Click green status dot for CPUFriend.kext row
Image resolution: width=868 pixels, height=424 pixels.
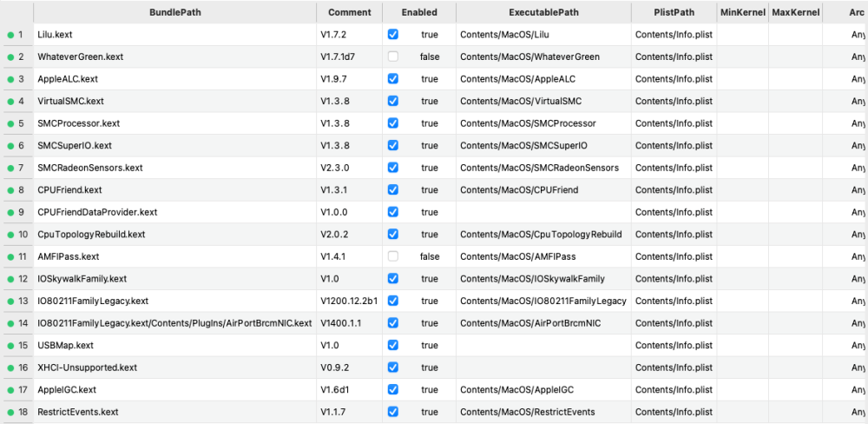pos(10,190)
